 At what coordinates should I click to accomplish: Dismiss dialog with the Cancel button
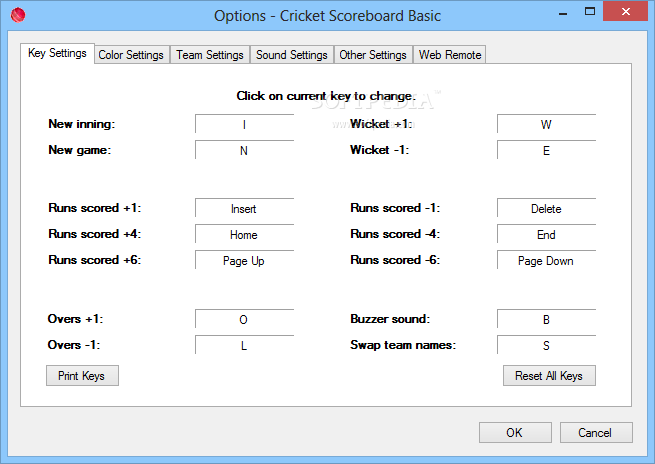point(596,432)
